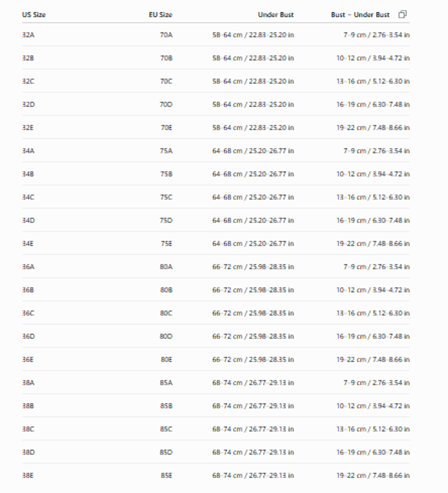Click the 34A US size cell
Image resolution: width=448 pixels, height=493 pixels.
point(28,151)
